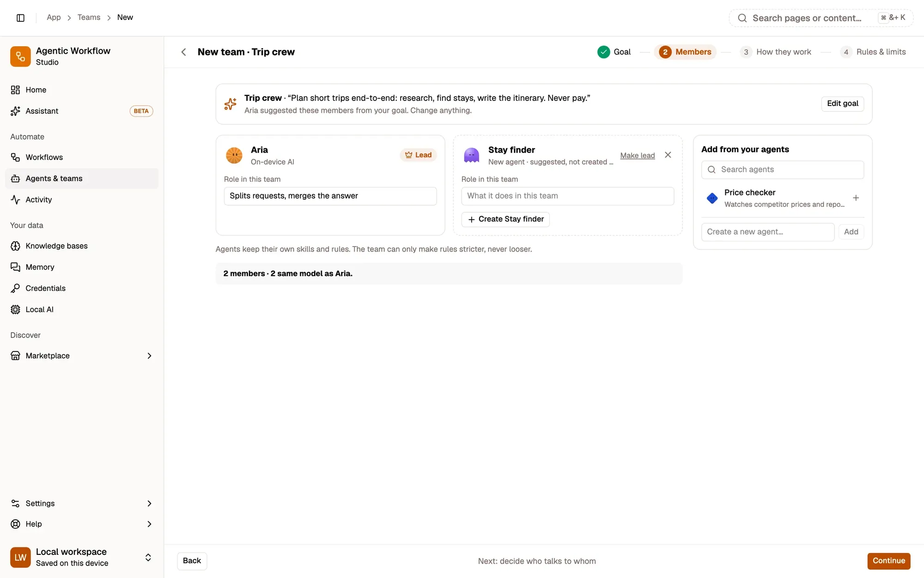Click Stay finder's purple ghost avatar

472,155
